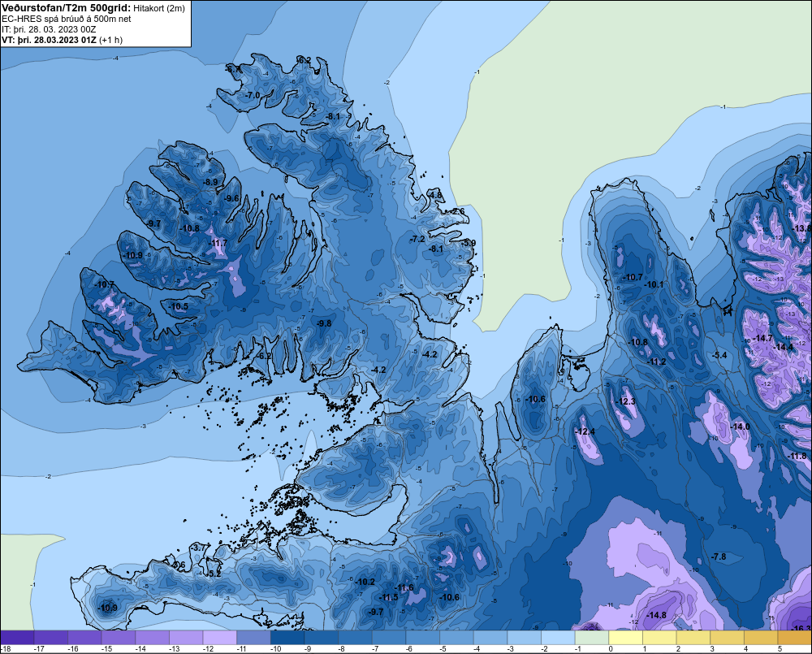Click the legend color band between 0 and 1

tap(626, 638)
